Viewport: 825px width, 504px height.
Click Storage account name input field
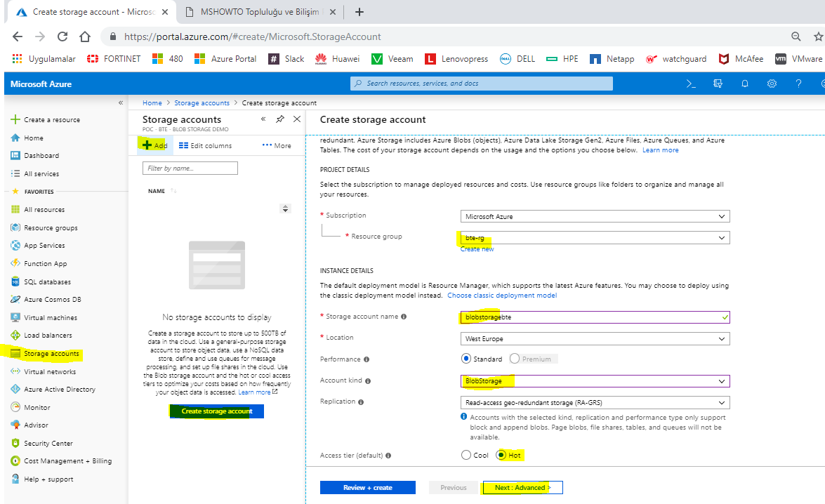[x=595, y=317]
